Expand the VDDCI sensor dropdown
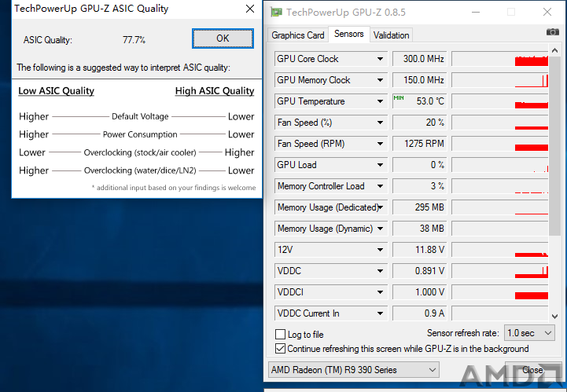567x392 pixels. [380, 292]
